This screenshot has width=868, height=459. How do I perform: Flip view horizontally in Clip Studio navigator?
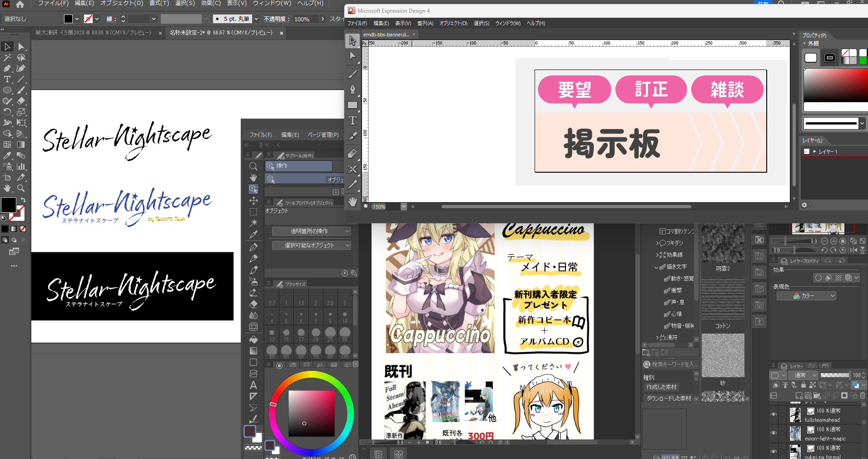pyautogui.click(x=853, y=250)
